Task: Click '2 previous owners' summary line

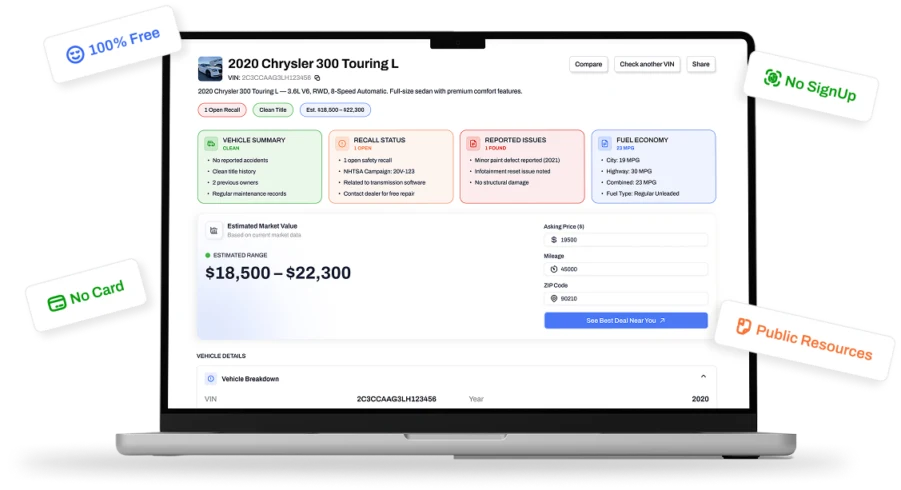Action: 235,182
